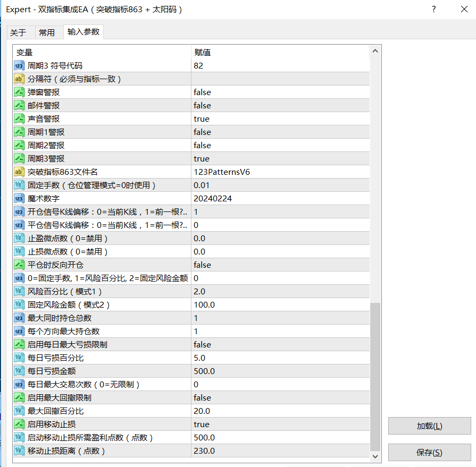Screen dimensions: 476x467
Task: Click the false value for 周期1警报
Action: pyautogui.click(x=202, y=132)
